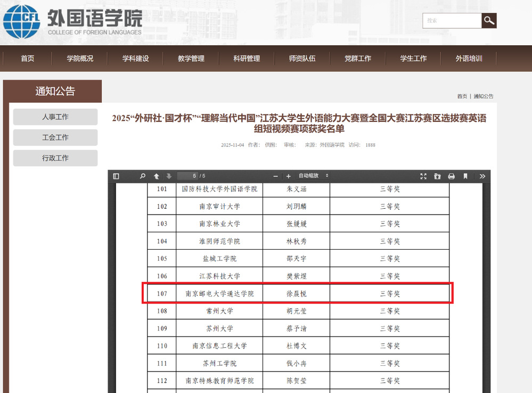
Task: Click the 首页 breadcrumb link
Action: pos(462,96)
